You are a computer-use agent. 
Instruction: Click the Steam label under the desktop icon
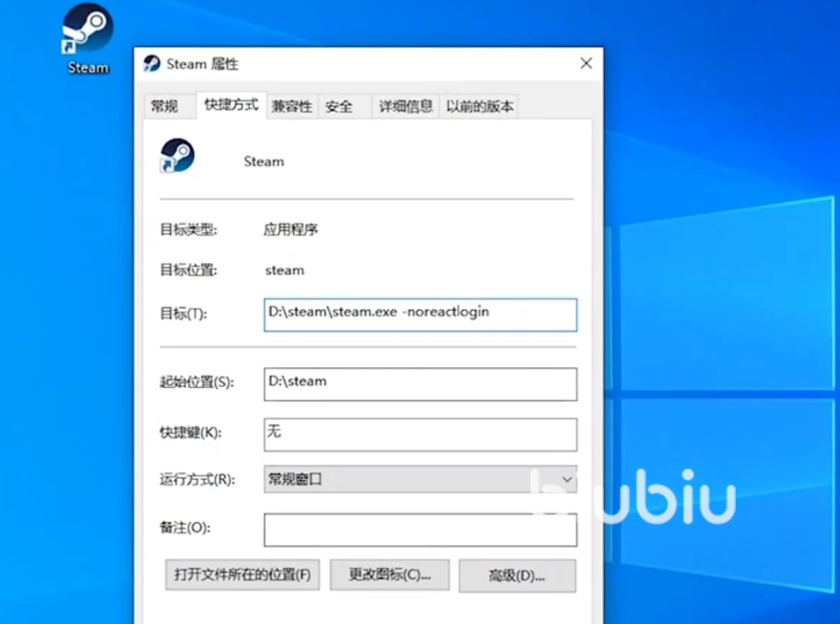pyautogui.click(x=89, y=68)
